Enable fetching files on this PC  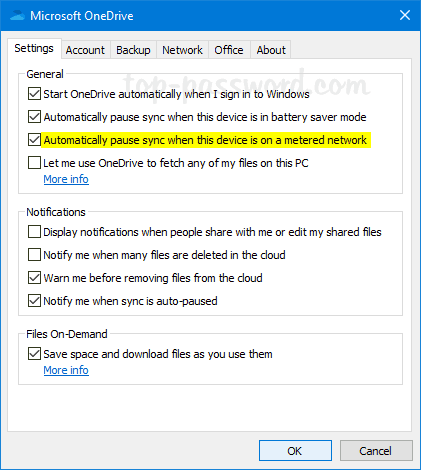point(35,163)
